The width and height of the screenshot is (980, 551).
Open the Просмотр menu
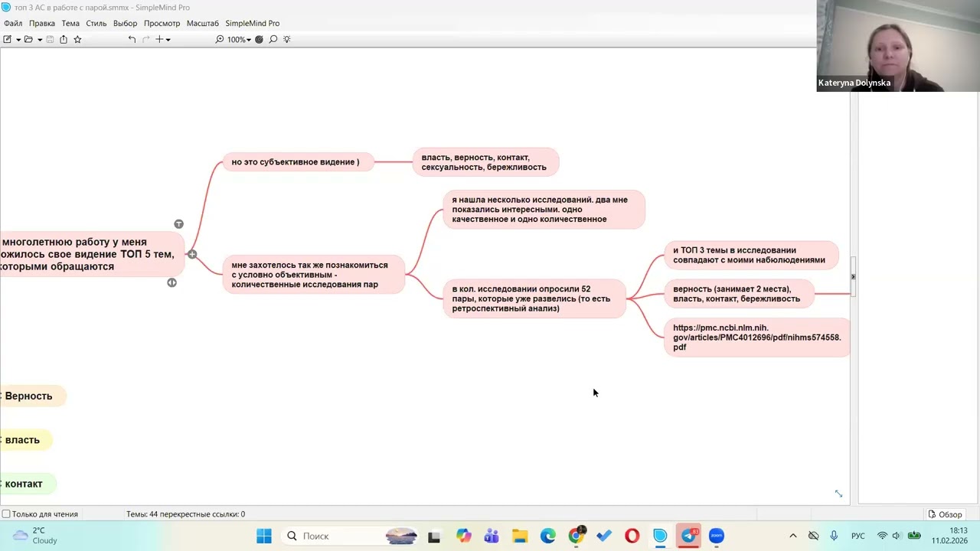coord(162,23)
